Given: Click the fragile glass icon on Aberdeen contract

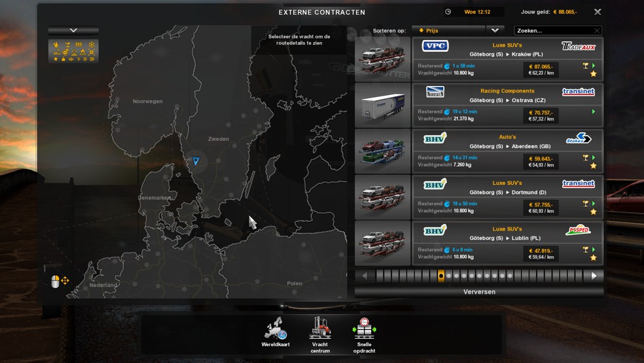Looking at the screenshot, I should pos(585,158).
